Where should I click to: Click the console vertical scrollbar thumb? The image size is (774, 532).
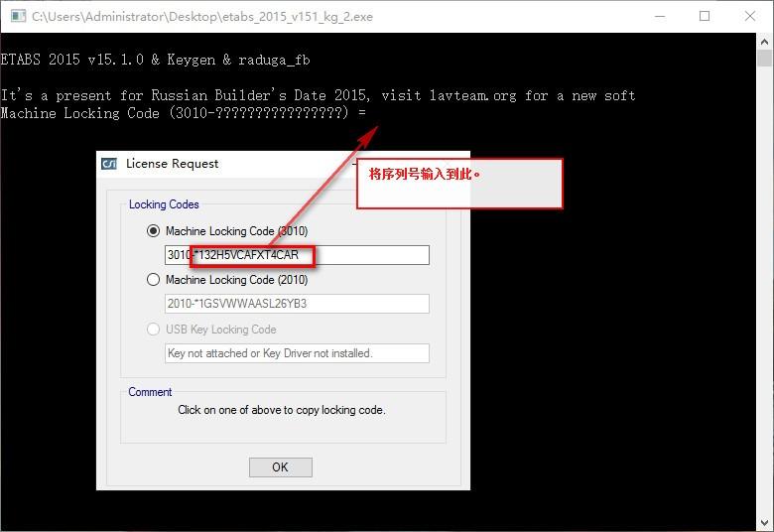tap(765, 59)
